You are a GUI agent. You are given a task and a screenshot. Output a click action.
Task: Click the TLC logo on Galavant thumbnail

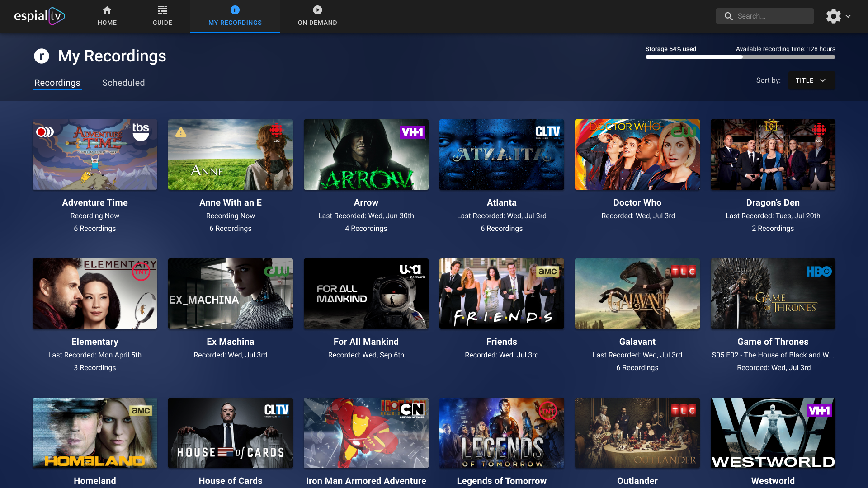(x=683, y=272)
